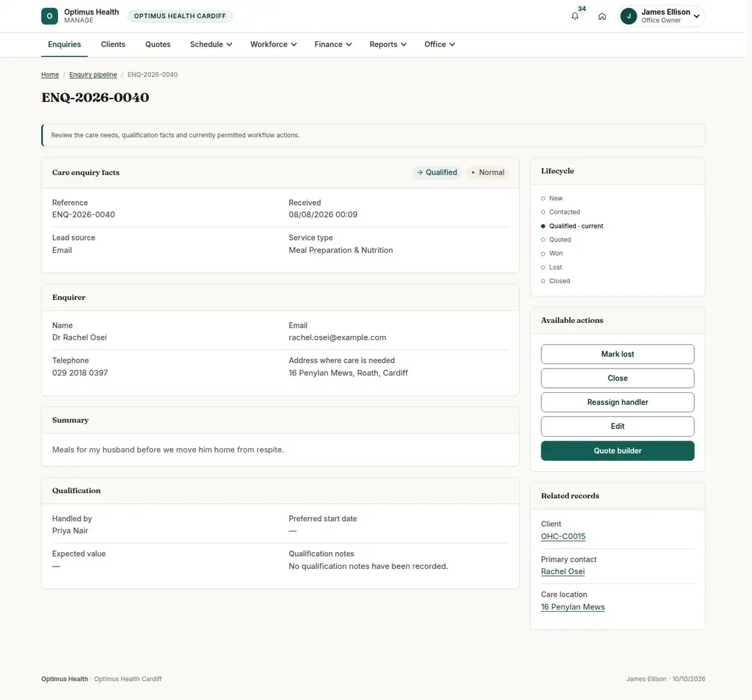
Task: Navigate to Enquiry pipeline breadcrumb
Action: pyautogui.click(x=93, y=75)
